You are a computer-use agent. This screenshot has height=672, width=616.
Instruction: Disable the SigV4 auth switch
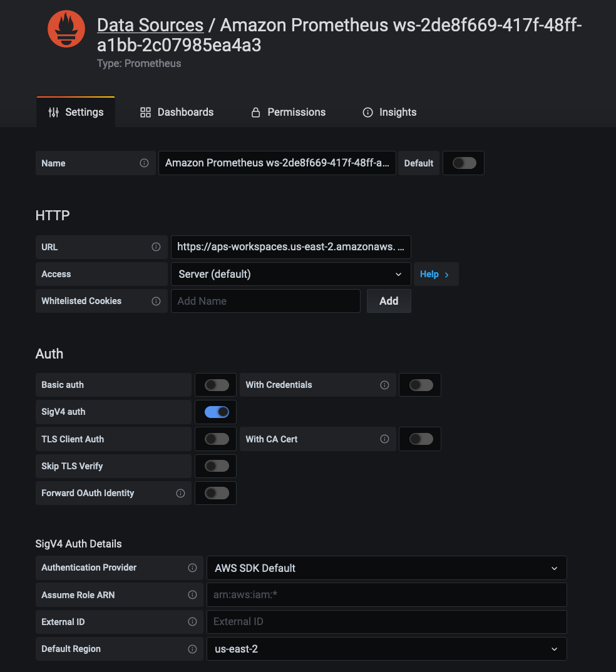click(217, 412)
